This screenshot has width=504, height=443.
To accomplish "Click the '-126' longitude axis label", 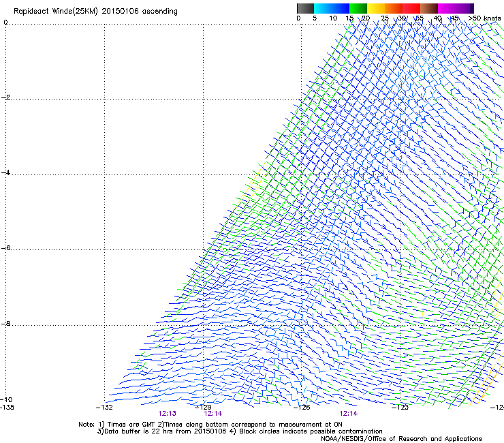I will point(302,408).
